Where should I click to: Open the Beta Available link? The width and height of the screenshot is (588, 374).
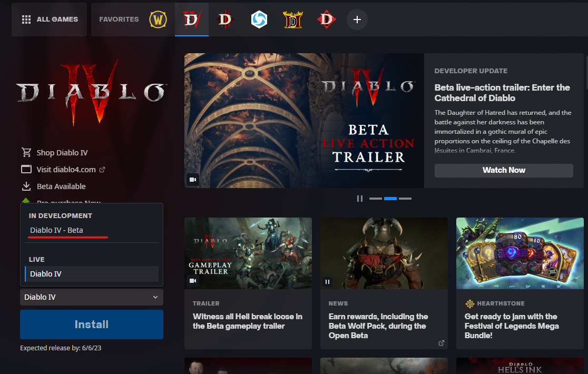click(x=61, y=186)
